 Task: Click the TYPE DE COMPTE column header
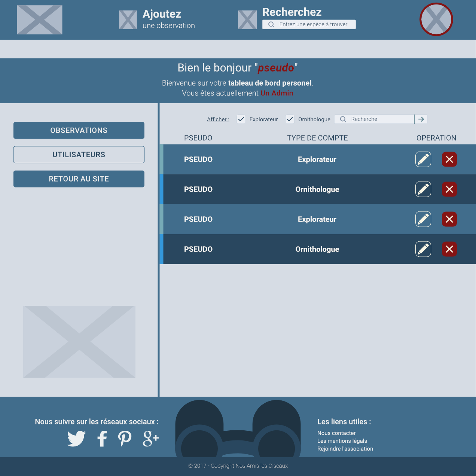coord(317,138)
